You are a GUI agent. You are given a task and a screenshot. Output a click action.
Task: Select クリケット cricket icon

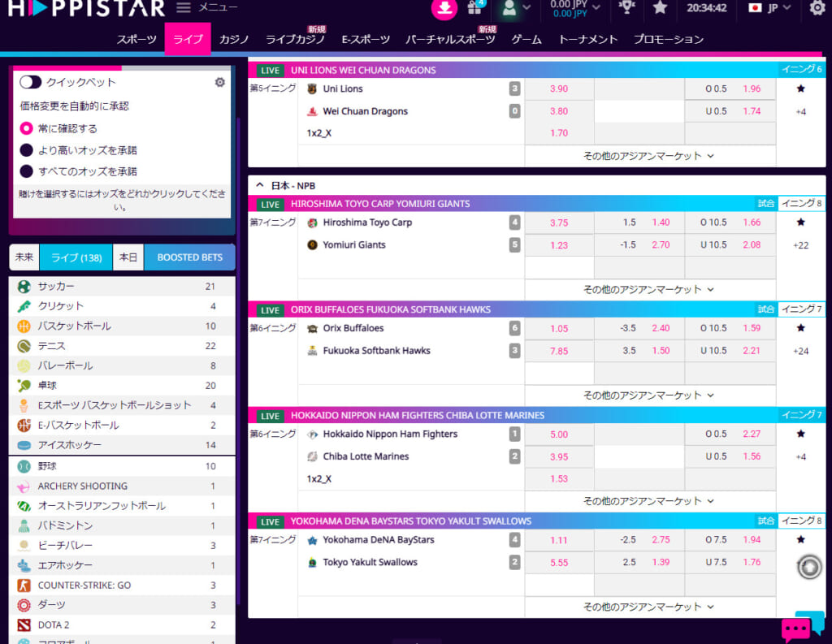pos(24,306)
